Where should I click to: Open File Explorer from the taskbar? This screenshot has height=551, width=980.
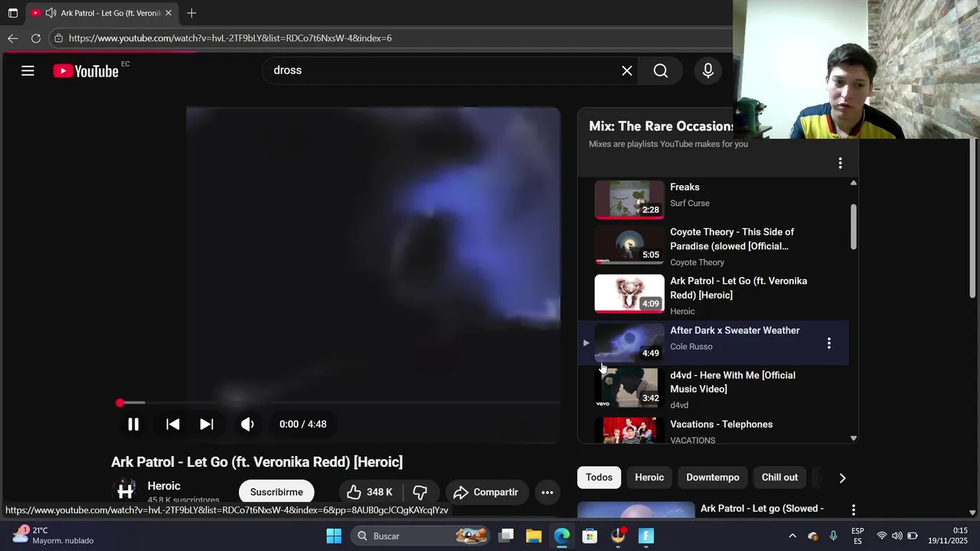tap(534, 536)
